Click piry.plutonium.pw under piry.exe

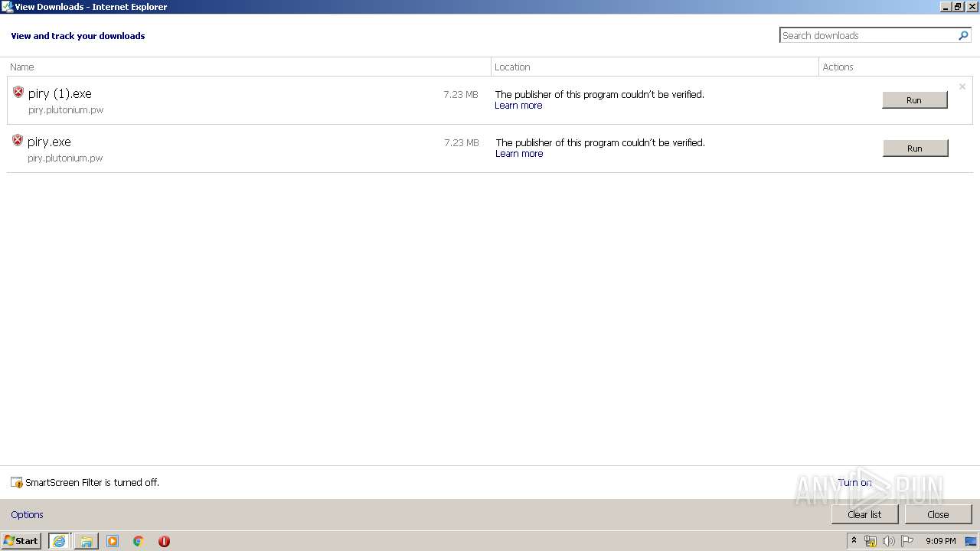click(x=65, y=158)
